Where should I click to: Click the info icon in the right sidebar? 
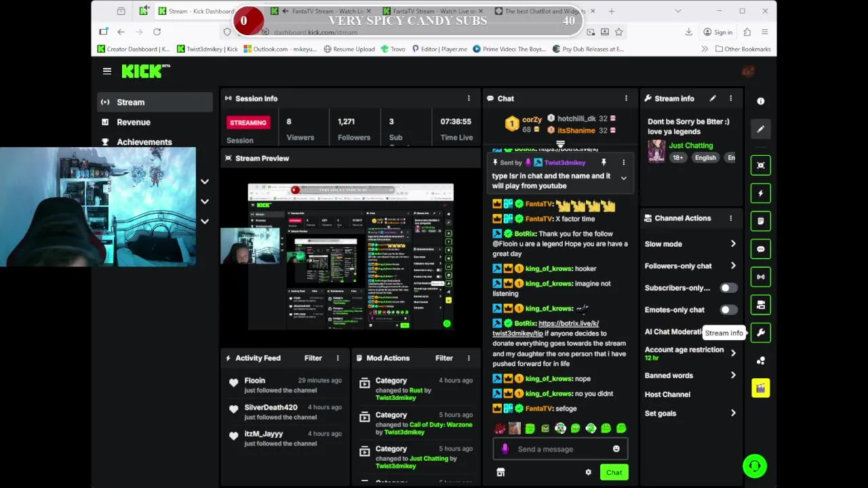[x=761, y=101]
